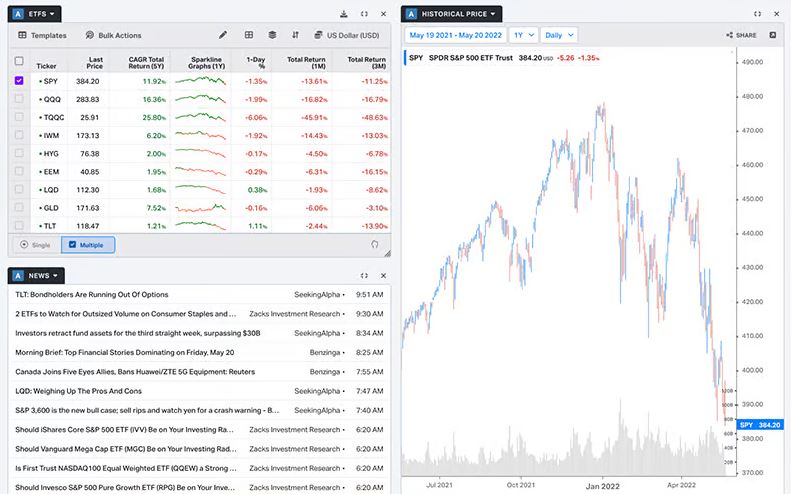Check the EEM row checkbox
The width and height of the screenshot is (791, 494).
pos(19,172)
